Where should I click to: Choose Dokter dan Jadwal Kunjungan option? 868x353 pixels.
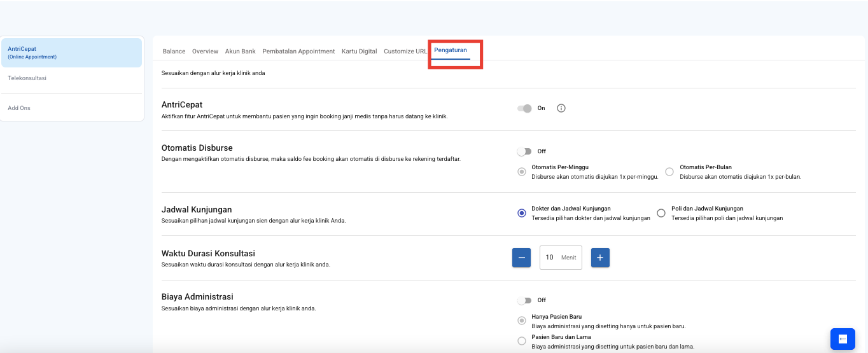[522, 213]
